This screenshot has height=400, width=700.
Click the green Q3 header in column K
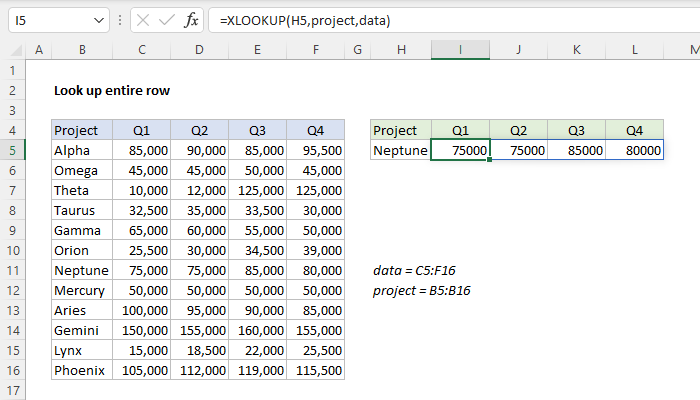pos(576,130)
